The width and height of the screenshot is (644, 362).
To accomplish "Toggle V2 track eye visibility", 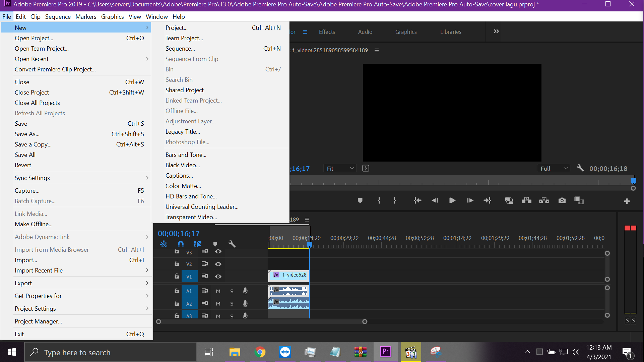I will tap(218, 264).
